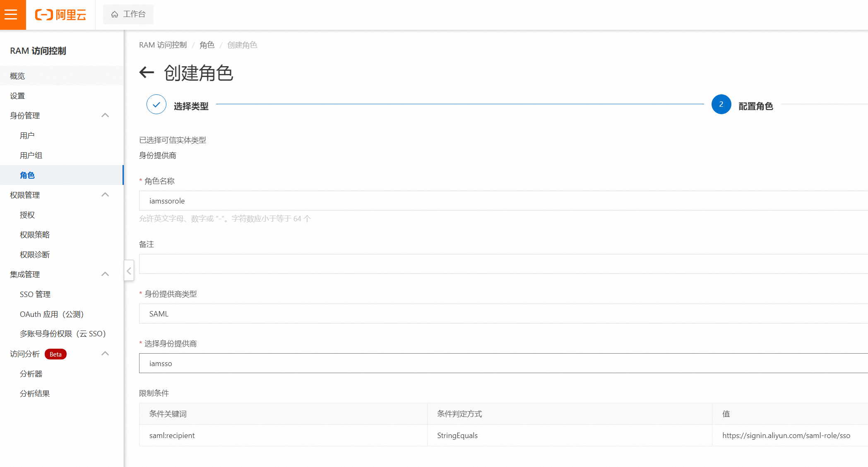The width and height of the screenshot is (868, 467).
Task: Open the hamburger navigation menu
Action: coord(11,14)
